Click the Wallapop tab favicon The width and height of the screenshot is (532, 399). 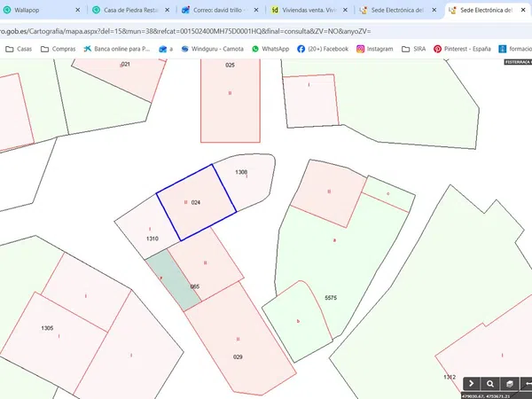(x=7, y=10)
